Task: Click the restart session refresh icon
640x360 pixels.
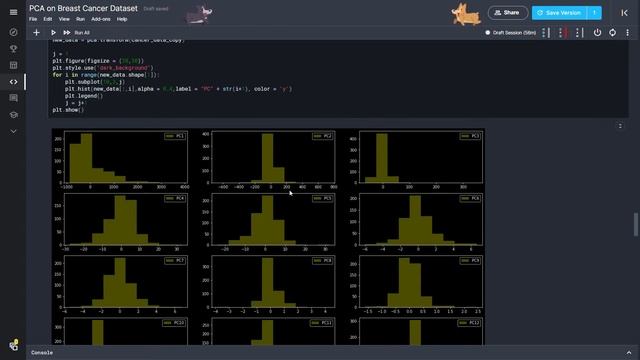Action: [x=613, y=33]
